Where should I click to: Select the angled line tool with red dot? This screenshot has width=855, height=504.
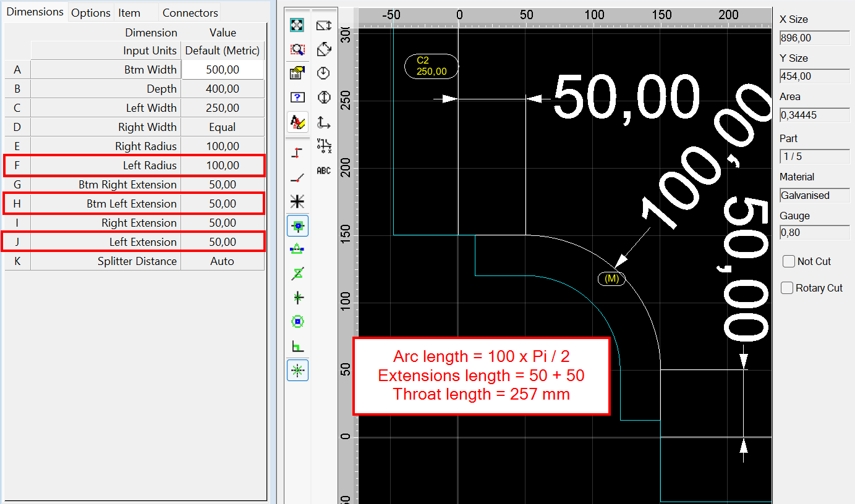pos(298,177)
